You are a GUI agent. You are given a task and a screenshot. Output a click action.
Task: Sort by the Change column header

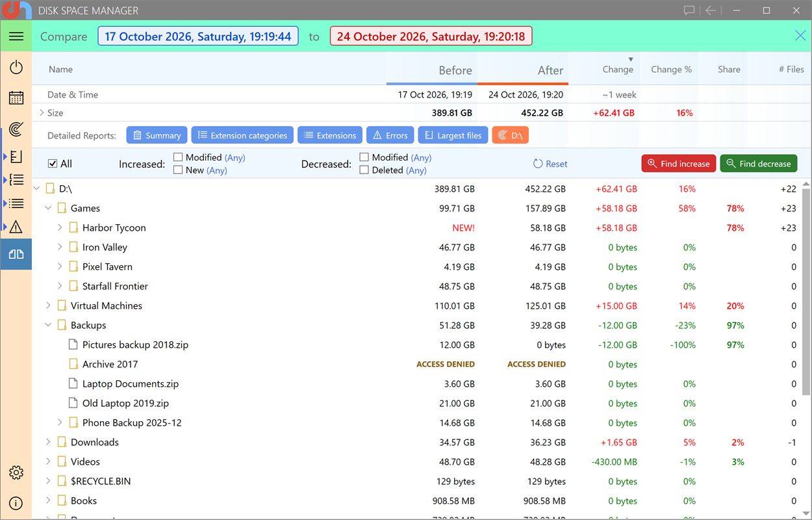point(617,70)
